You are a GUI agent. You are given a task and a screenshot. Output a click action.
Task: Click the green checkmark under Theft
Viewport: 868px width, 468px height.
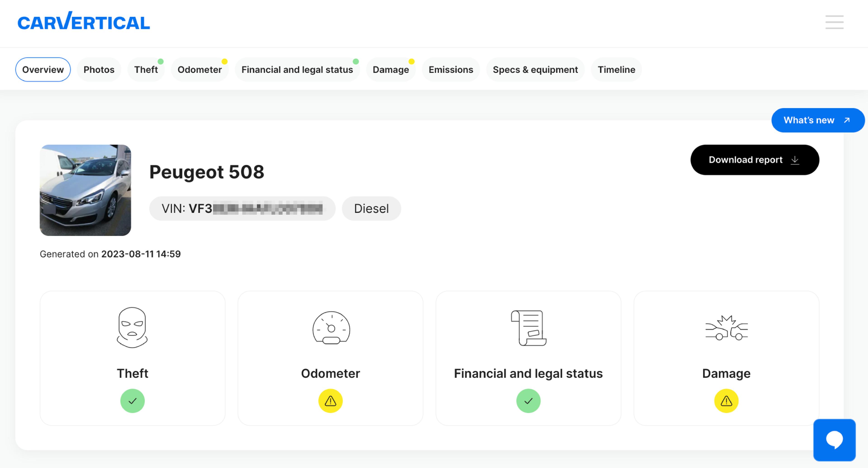[132, 401]
